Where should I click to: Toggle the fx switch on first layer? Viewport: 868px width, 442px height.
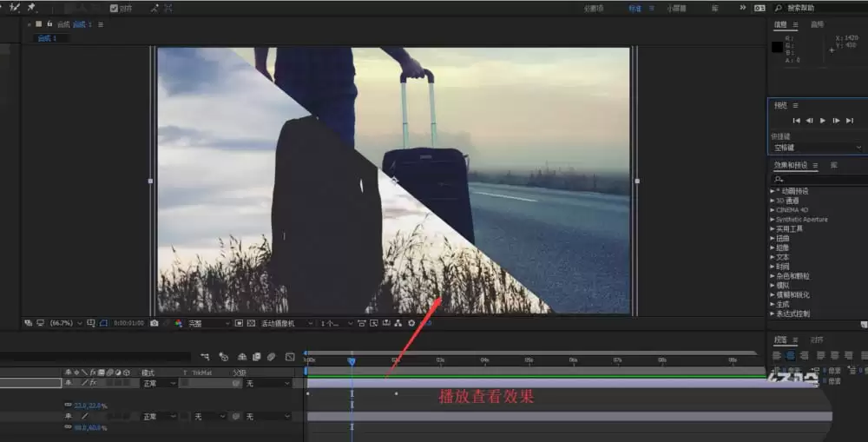pos(93,383)
